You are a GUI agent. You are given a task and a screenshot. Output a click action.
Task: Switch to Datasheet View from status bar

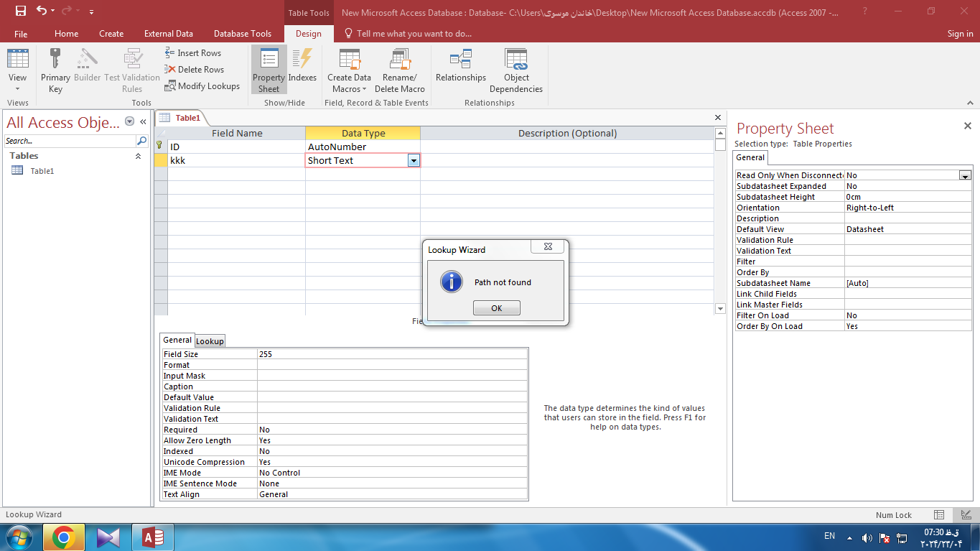click(939, 515)
